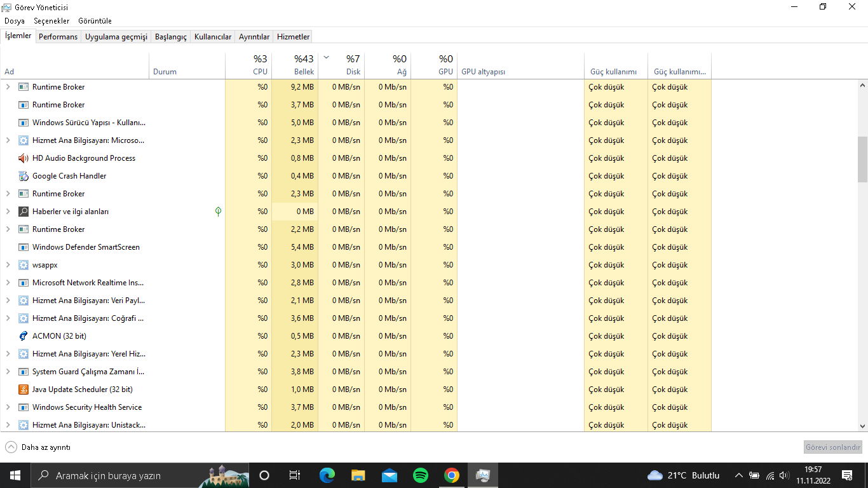This screenshot has width=868, height=488.
Task: Open the Hizmetler tab
Action: coord(294,37)
